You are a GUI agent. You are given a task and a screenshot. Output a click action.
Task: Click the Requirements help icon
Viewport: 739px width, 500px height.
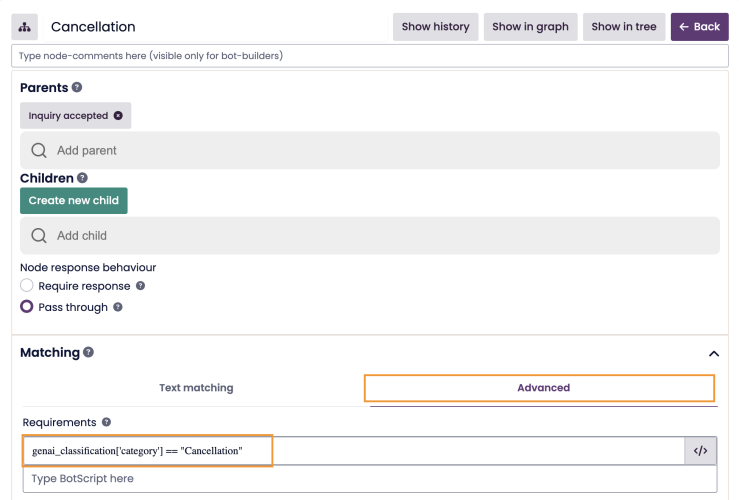coord(106,423)
